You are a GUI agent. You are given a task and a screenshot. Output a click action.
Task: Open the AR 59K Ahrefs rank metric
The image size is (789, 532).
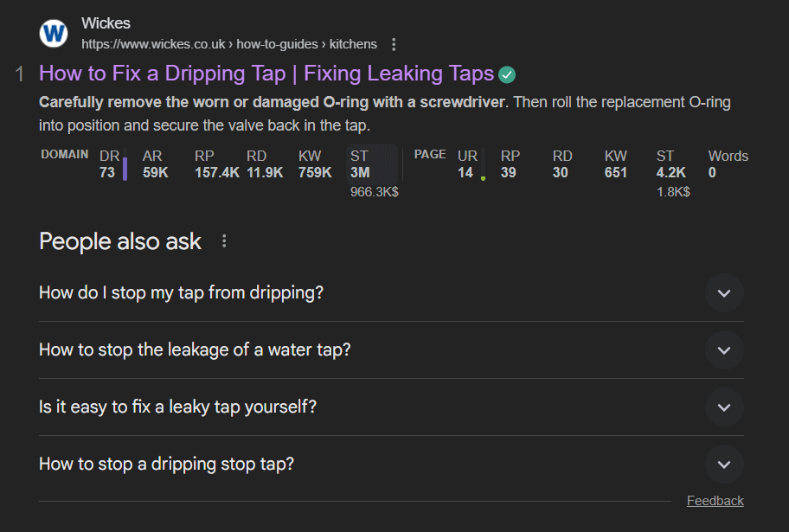point(152,164)
